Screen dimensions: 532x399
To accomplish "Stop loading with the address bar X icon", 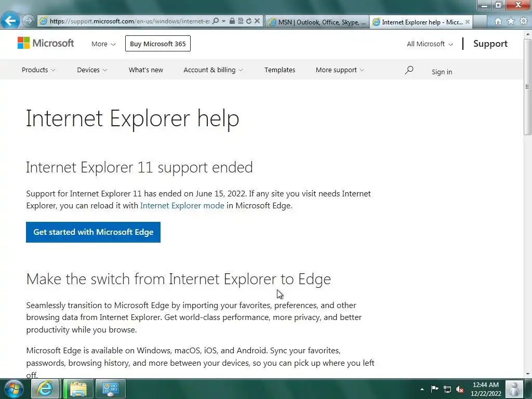I will click(257, 21).
